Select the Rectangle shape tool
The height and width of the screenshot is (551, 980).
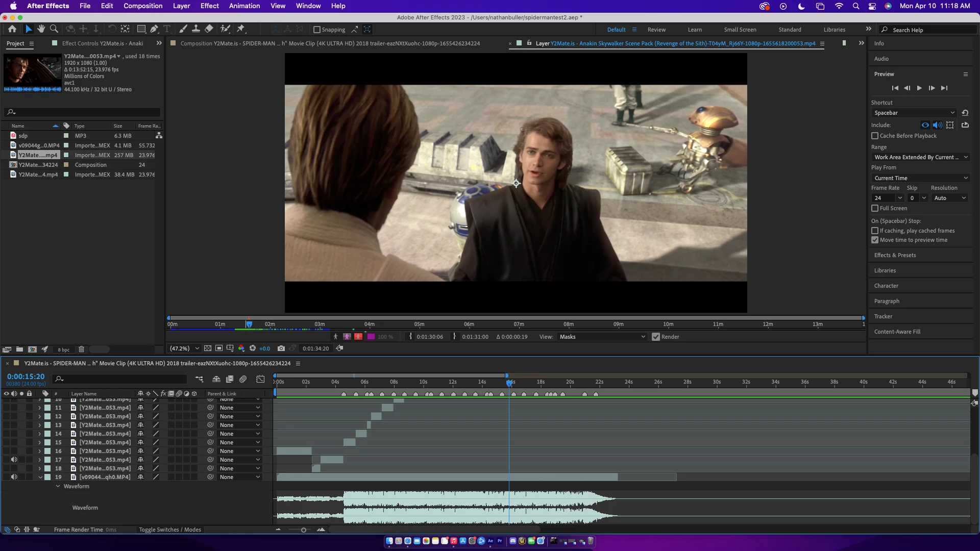141,29
